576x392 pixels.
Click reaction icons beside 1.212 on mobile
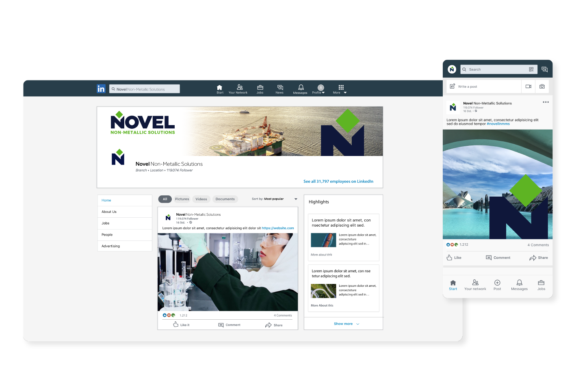point(452,245)
